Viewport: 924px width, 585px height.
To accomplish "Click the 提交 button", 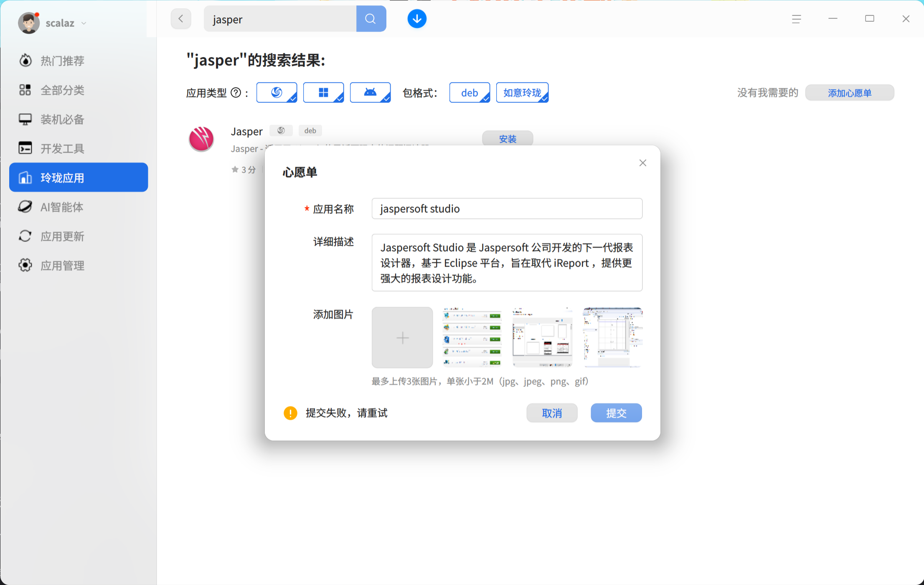I will pyautogui.click(x=616, y=413).
